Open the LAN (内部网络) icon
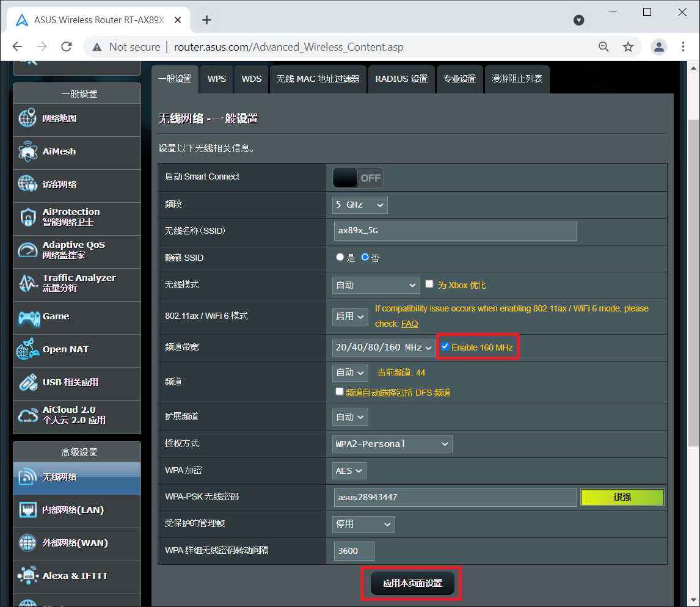700x607 pixels. click(x=27, y=510)
